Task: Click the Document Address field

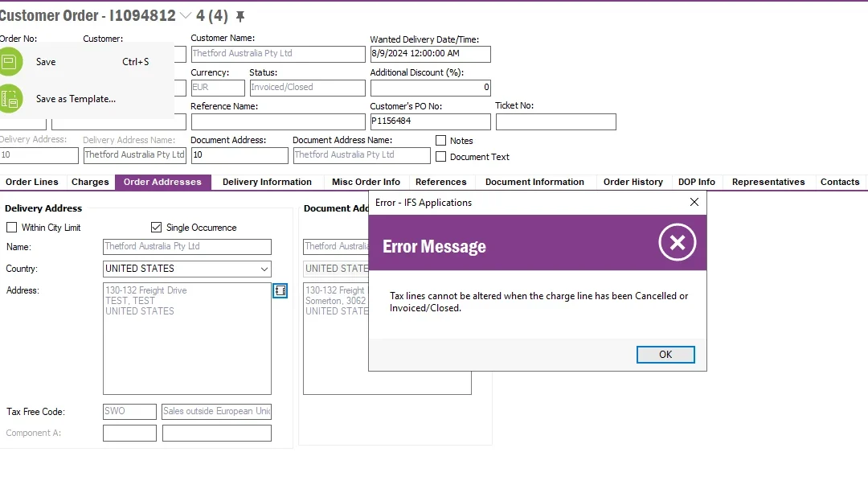Action: tap(240, 155)
